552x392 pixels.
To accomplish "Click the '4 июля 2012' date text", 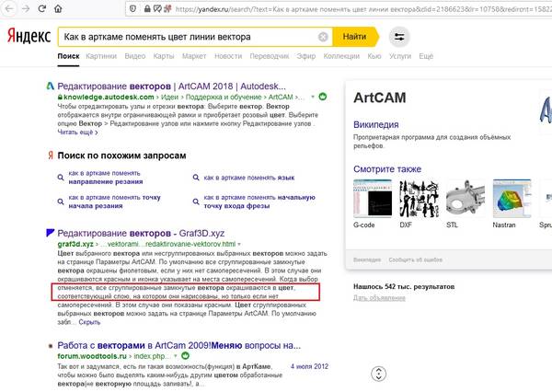I will tap(309, 366).
